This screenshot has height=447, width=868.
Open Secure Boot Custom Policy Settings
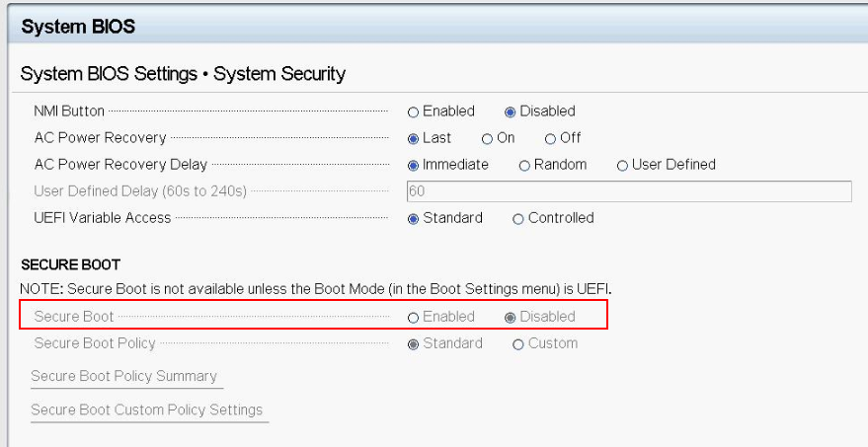coord(146,410)
